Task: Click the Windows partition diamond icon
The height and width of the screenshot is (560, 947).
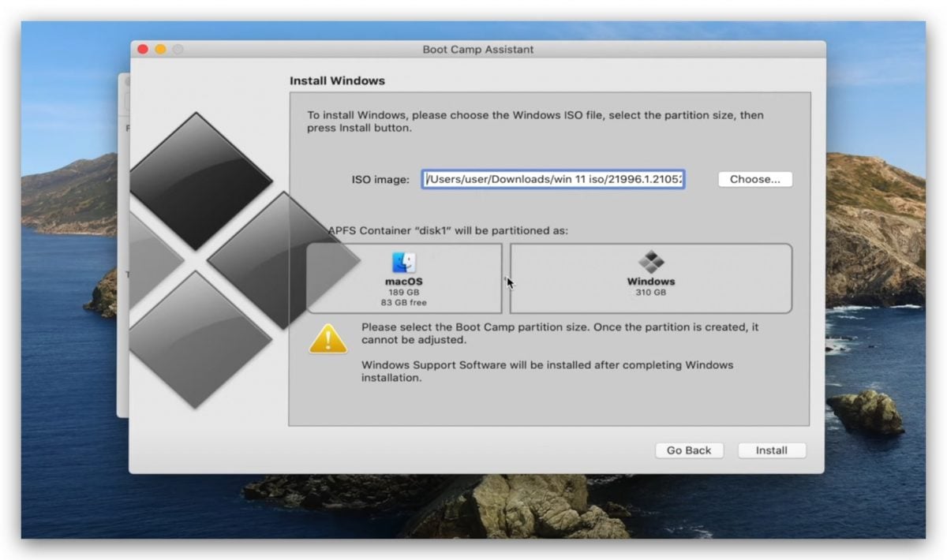Action: tap(651, 262)
